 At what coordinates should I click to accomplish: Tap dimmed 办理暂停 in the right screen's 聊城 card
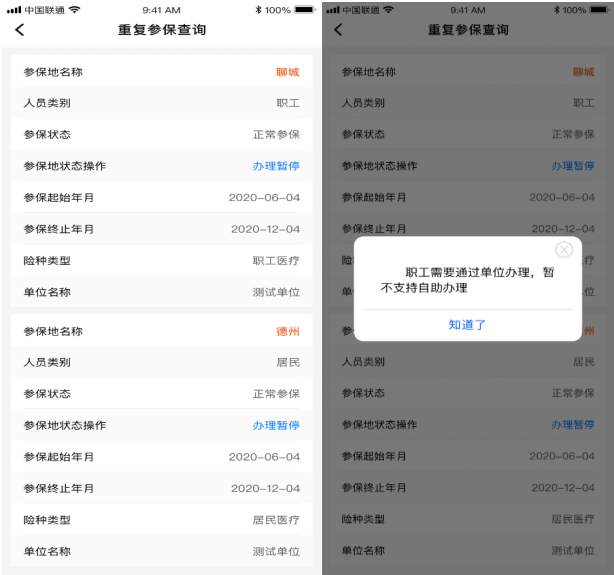tap(573, 166)
